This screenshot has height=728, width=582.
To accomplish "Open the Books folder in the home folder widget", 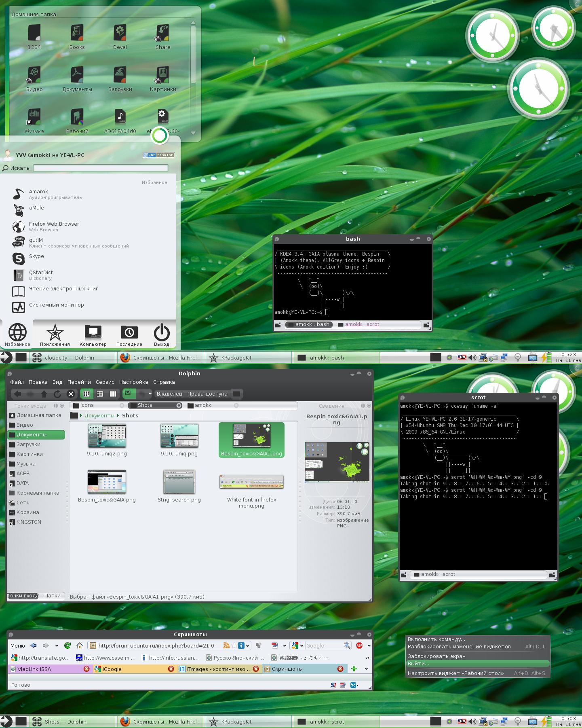I will pyautogui.click(x=77, y=37).
